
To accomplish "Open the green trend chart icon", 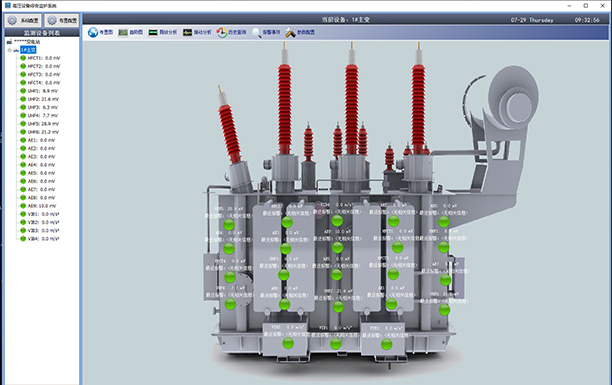I will pyautogui.click(x=123, y=32).
